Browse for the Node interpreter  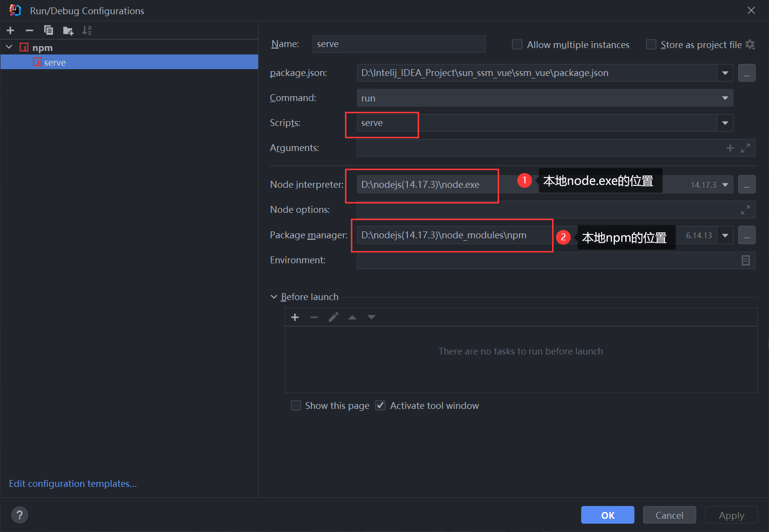[746, 185]
